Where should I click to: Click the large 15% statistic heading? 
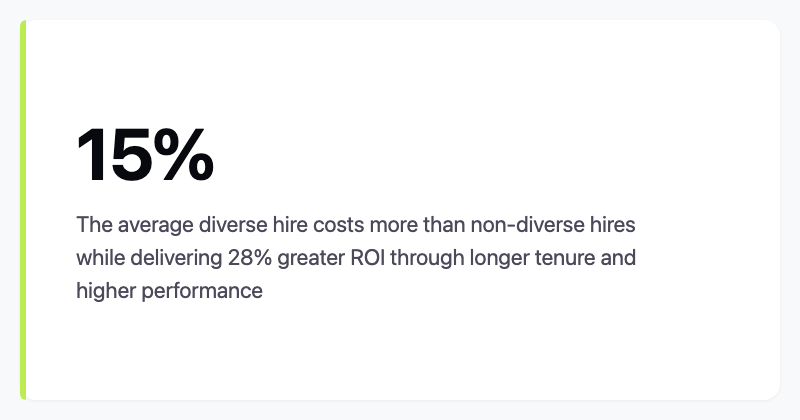coord(145,156)
